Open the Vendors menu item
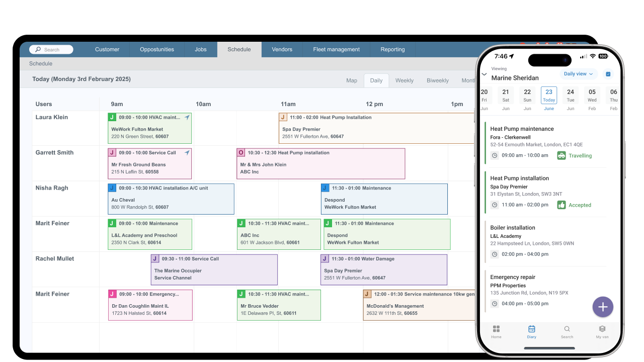Screen dimensions: 644x362 [282, 49]
